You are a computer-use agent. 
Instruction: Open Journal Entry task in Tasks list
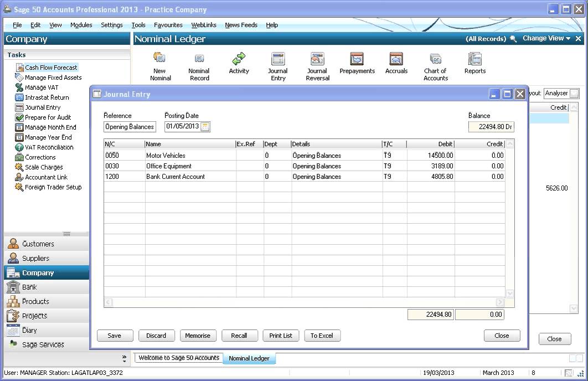(38, 107)
